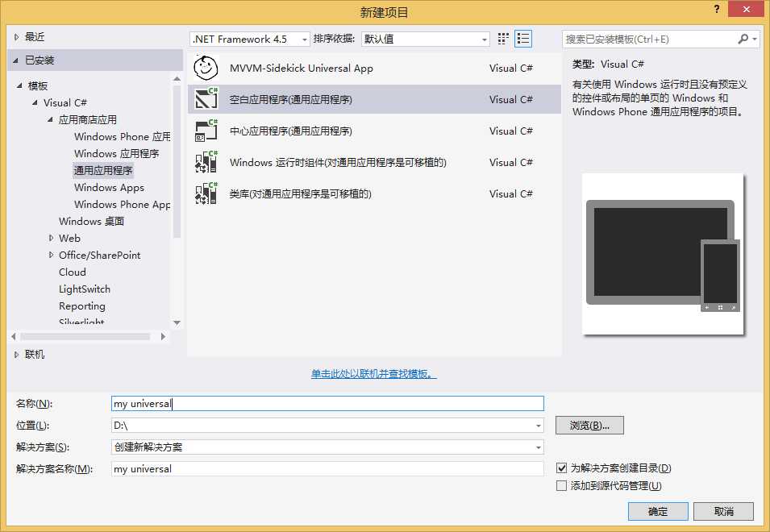This screenshot has width=770, height=532.
Task: Uncheck 为解决方案创建目录 option
Action: pos(560,468)
